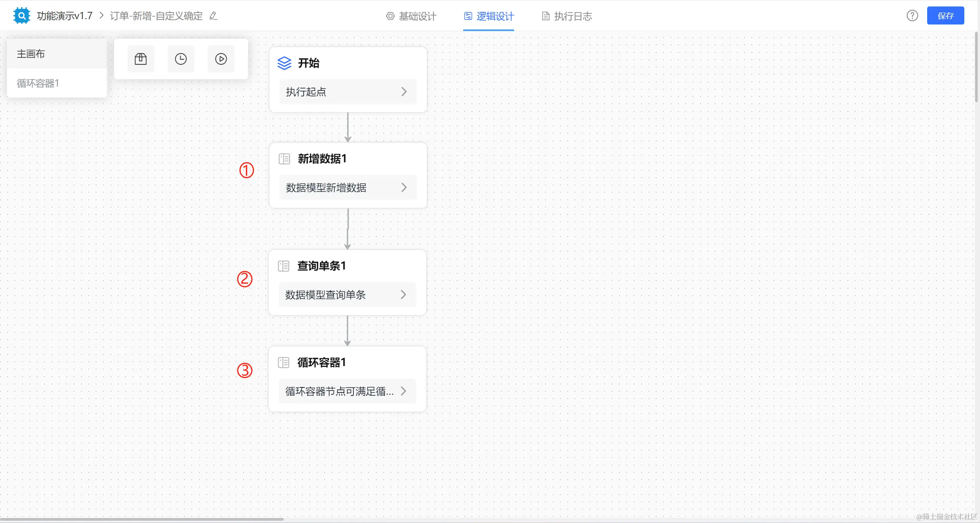Click the 新增数据1 node icon
The image size is (980, 523).
[284, 159]
